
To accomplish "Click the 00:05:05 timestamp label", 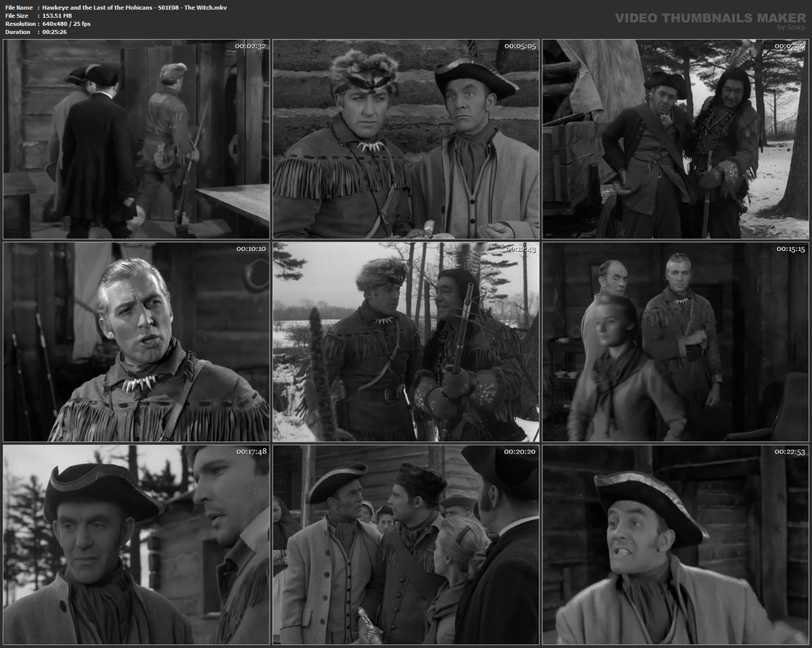I will pyautogui.click(x=521, y=46).
